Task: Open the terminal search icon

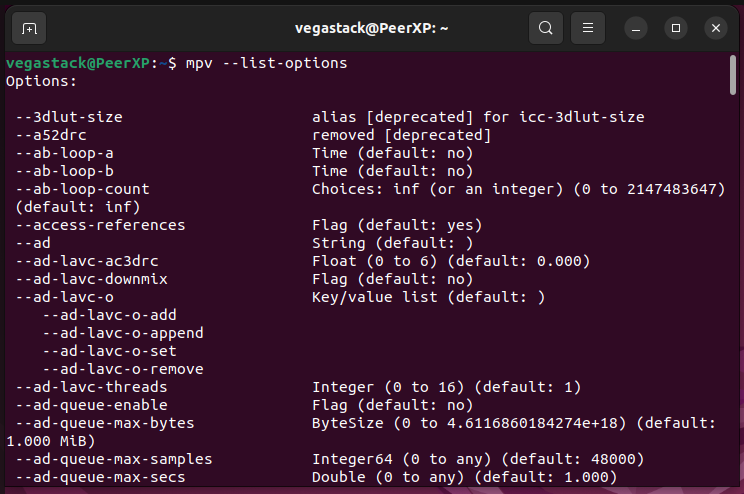Action: coord(545,28)
